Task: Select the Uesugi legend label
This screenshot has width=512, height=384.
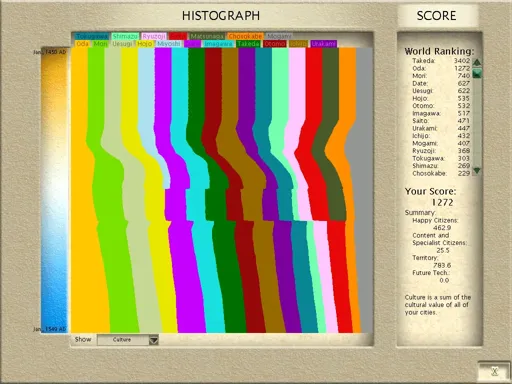Action: tap(122, 44)
